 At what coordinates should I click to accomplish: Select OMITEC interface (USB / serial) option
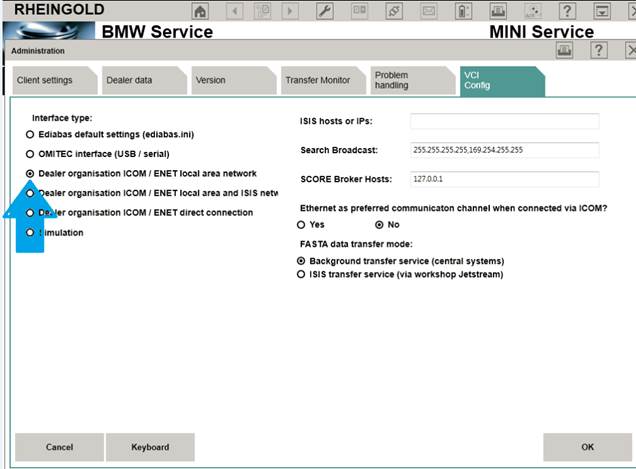[x=30, y=154]
